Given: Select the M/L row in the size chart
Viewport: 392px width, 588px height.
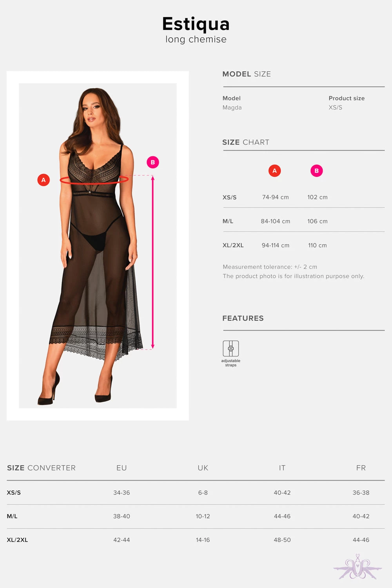Looking at the screenshot, I should 303,221.
